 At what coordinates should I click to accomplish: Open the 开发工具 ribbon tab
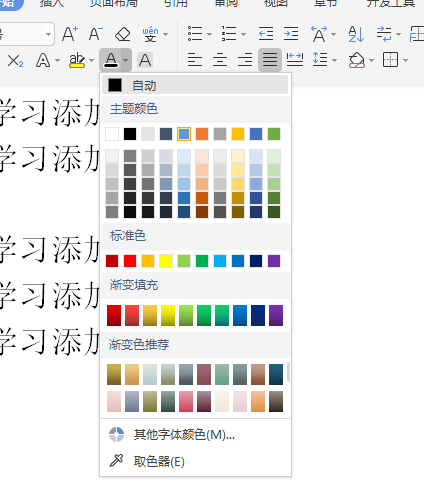pos(391,3)
